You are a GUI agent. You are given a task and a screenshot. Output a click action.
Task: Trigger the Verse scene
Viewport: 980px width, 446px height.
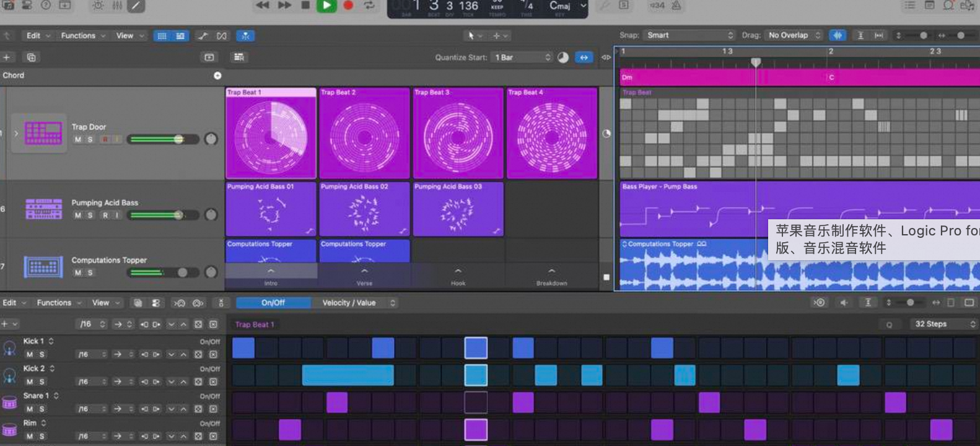click(x=364, y=276)
